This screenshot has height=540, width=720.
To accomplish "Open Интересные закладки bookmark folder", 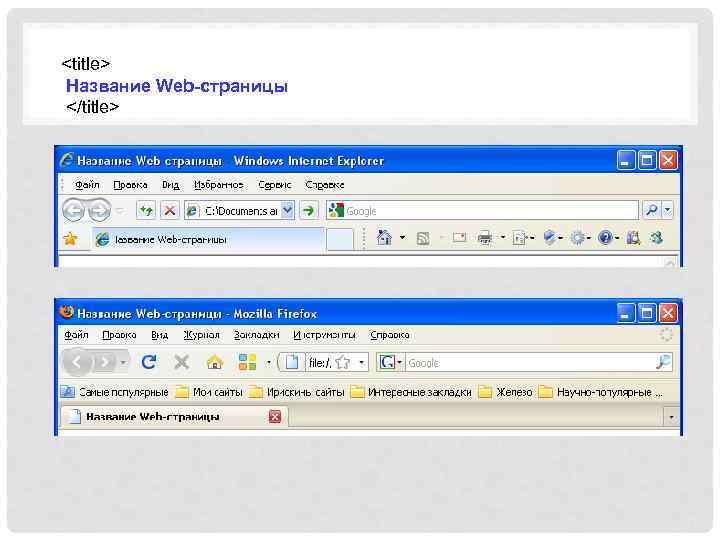I will [x=411, y=392].
